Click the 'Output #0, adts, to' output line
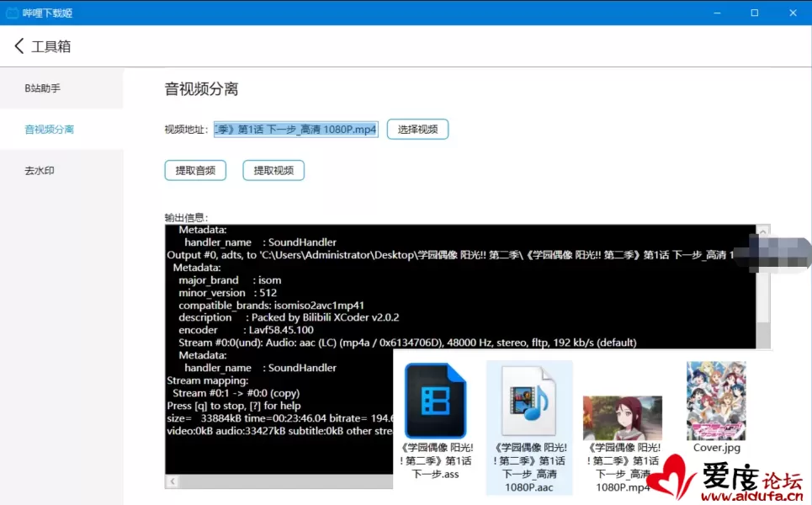 [450, 255]
